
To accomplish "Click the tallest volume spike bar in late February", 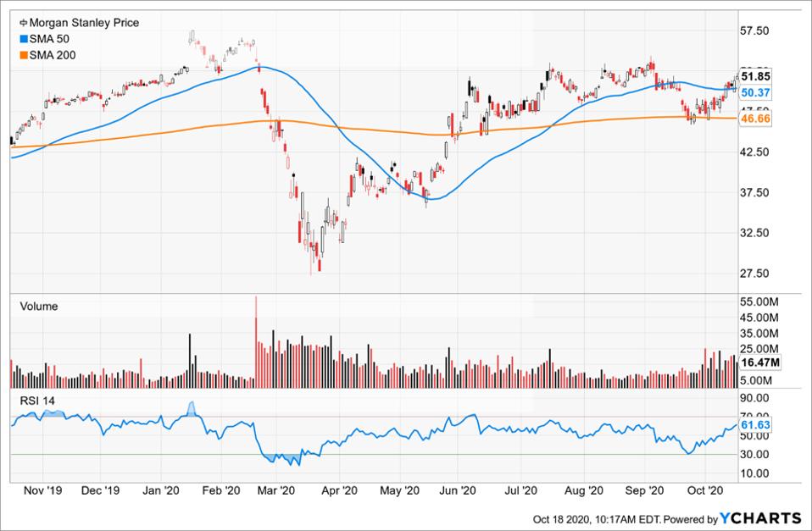I will point(256,342).
